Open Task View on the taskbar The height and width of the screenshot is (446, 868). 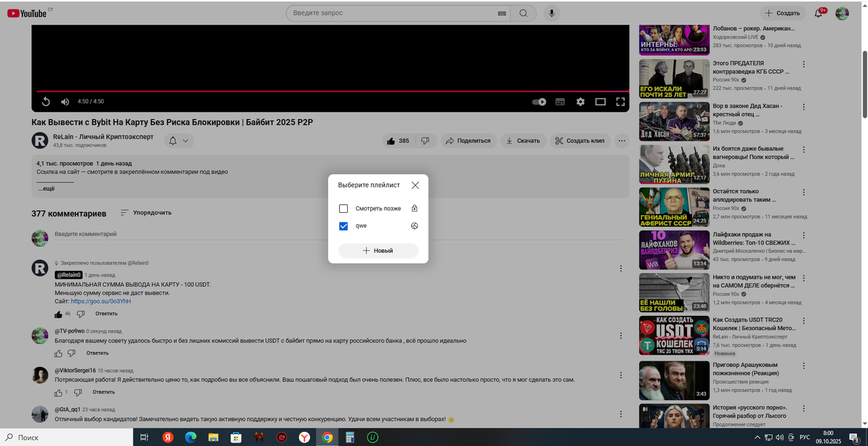point(144,437)
